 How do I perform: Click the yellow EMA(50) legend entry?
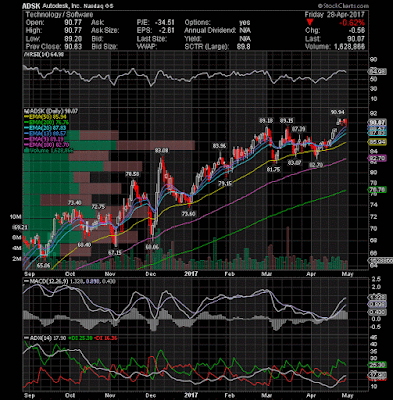coord(46,117)
